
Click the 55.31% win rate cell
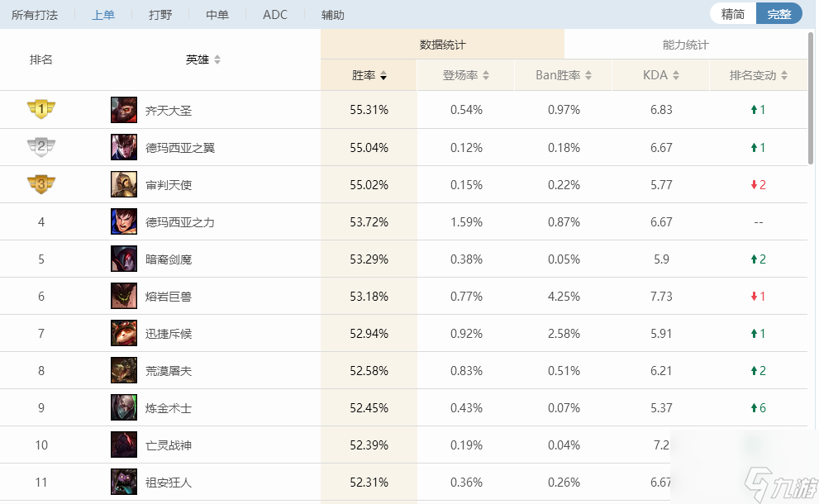click(x=369, y=110)
